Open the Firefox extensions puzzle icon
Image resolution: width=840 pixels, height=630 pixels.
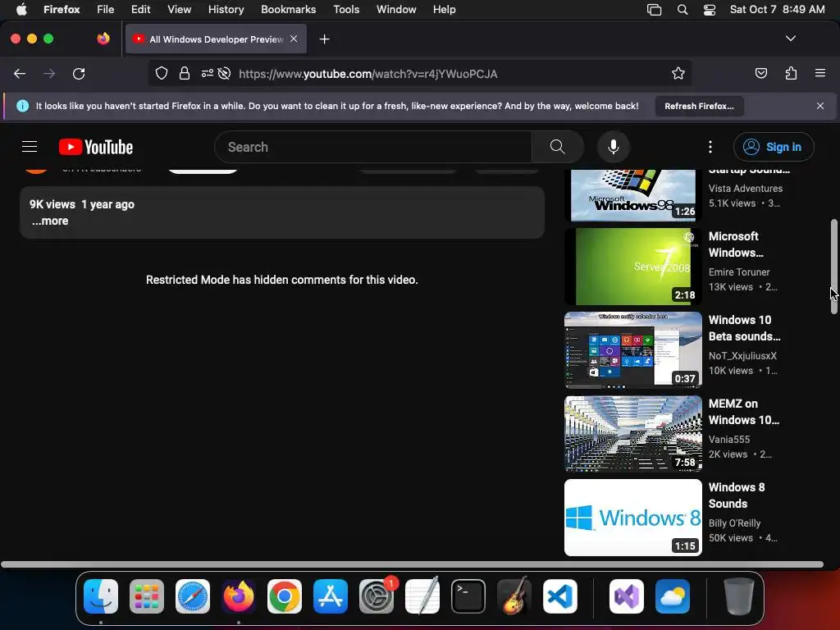tap(791, 73)
